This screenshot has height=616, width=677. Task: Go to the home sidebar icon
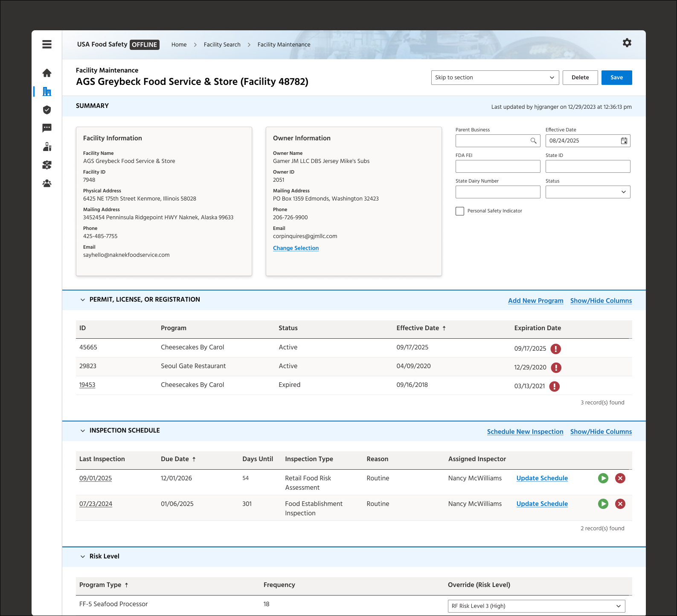coord(47,73)
